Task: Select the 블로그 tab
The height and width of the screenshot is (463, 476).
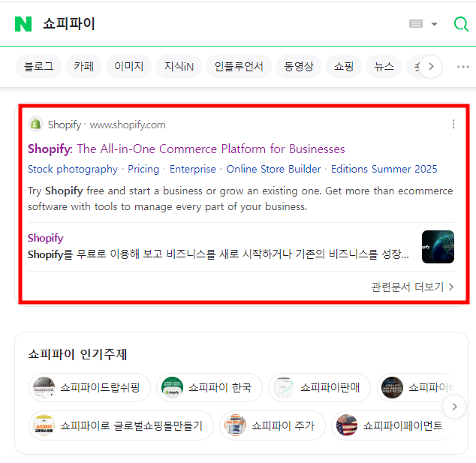Action: pos(38,67)
